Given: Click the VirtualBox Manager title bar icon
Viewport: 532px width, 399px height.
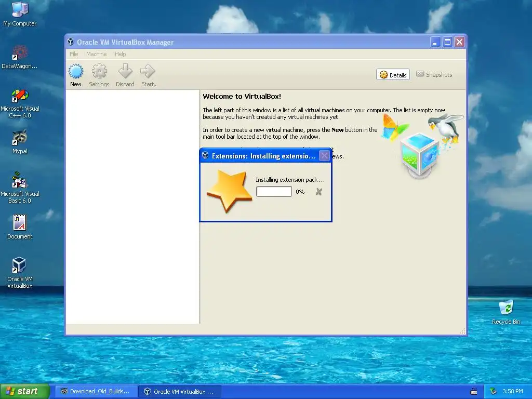Looking at the screenshot, I should [71, 42].
